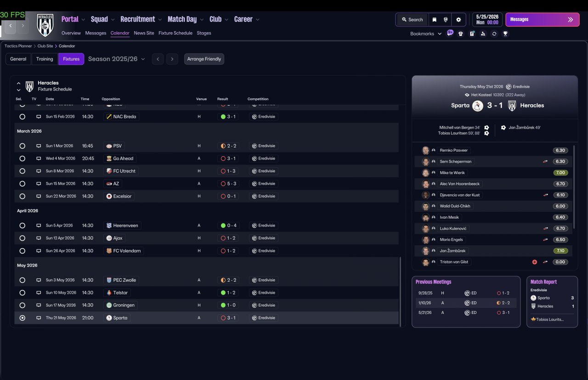Image resolution: width=588 pixels, height=380 pixels.
Task: Open the world globe icon in top bar
Action: (446, 20)
